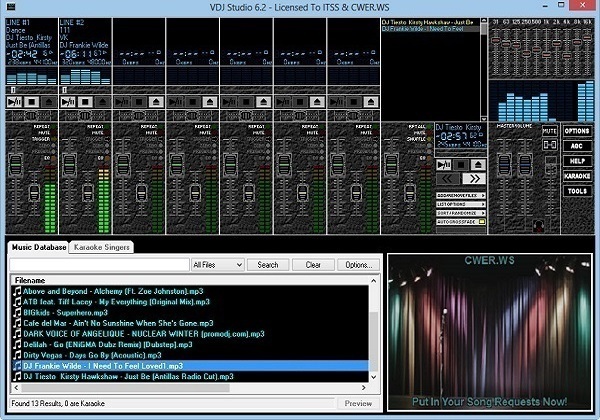Click the rewind double-arrow button

(446, 179)
